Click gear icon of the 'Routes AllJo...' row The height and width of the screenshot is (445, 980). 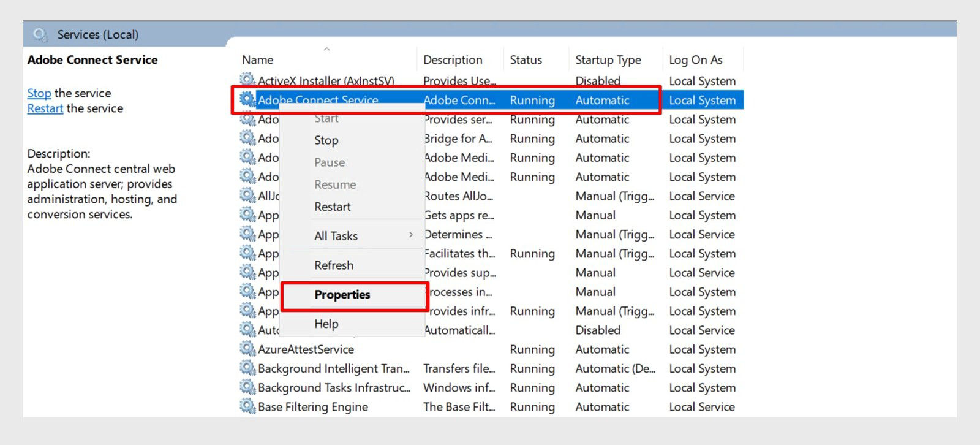[247, 196]
